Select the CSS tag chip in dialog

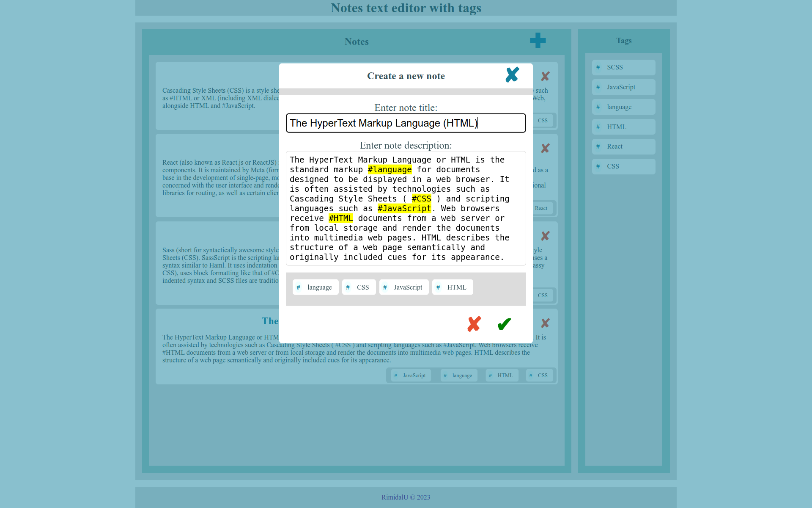359,287
